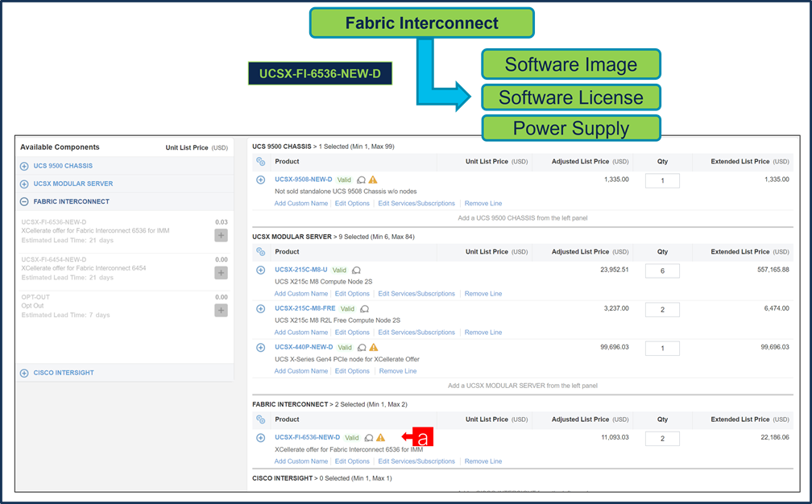Add UCSX-FI-6536-NEW-D with its plus button
Screen dimensions: 812x504
221,235
